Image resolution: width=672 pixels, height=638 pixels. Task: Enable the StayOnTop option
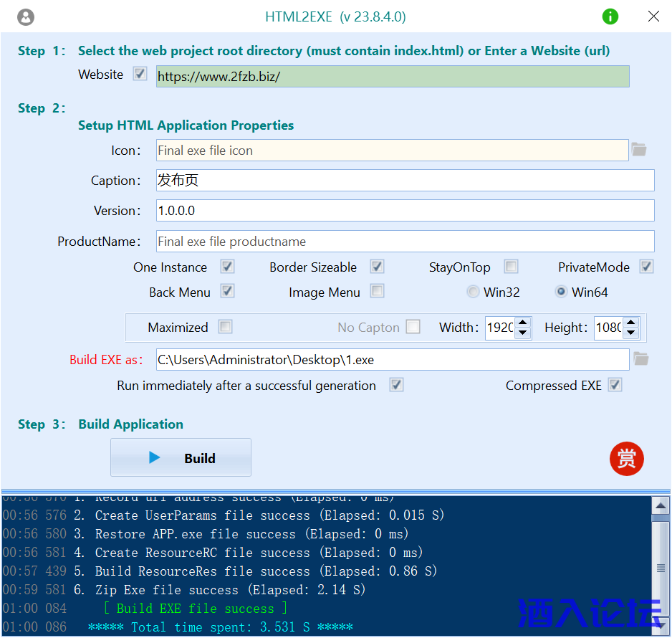[511, 267]
